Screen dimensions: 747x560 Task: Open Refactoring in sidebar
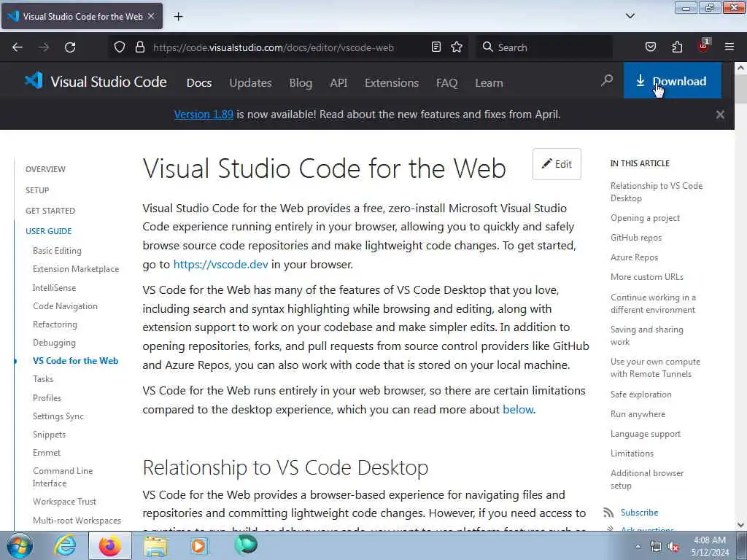(x=55, y=324)
